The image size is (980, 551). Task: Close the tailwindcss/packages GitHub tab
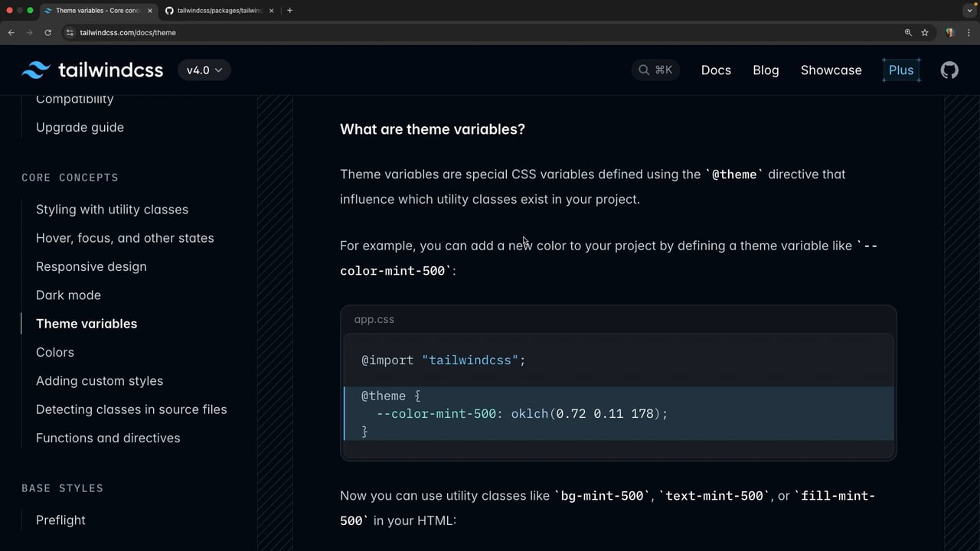tap(271, 11)
